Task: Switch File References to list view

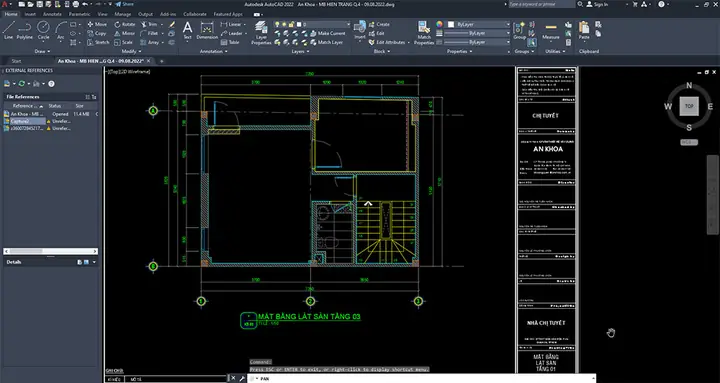Action: click(x=88, y=97)
